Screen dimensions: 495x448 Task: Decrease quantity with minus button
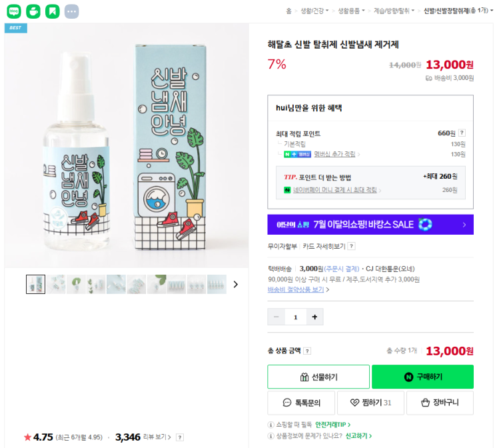pos(276,317)
